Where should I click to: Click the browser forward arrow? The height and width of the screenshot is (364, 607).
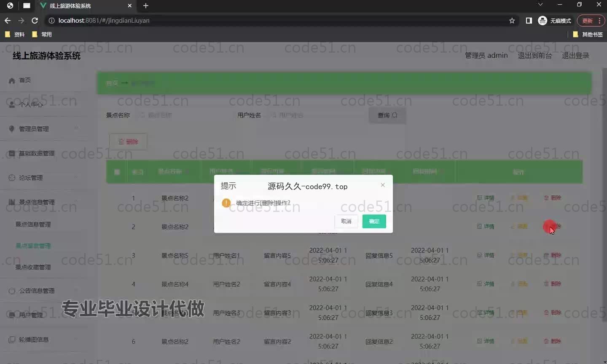pos(21,20)
